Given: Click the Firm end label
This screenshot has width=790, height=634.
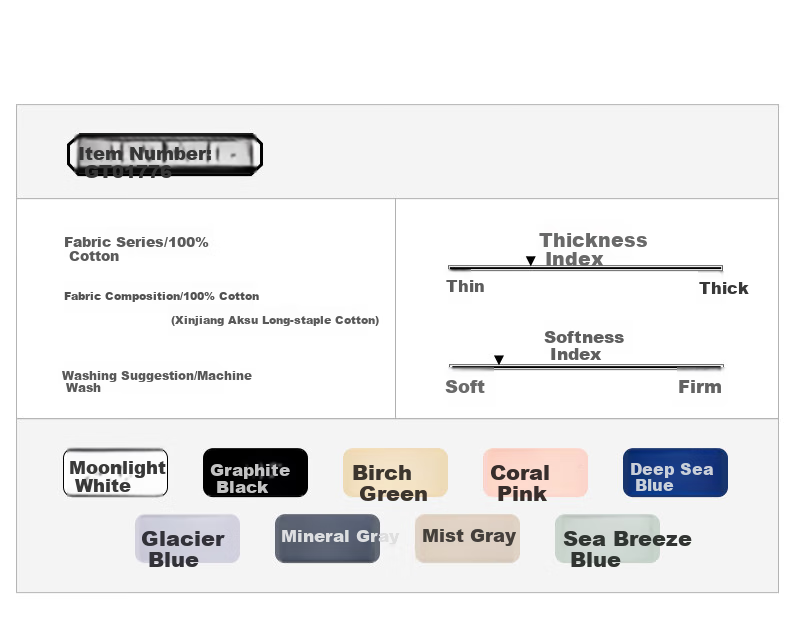Looking at the screenshot, I should (x=700, y=387).
